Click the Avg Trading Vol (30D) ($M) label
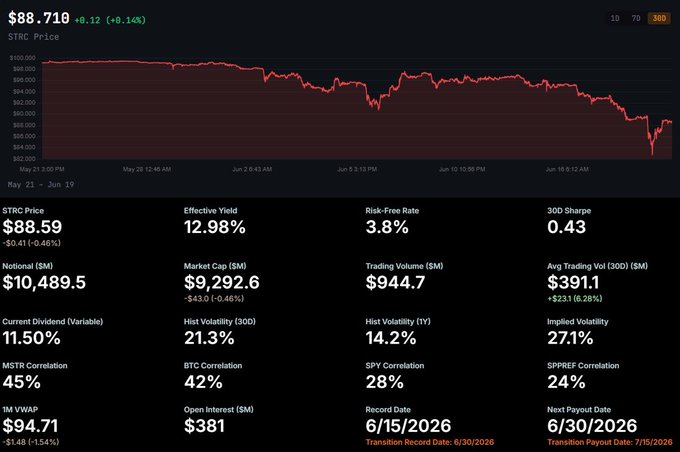This screenshot has height=452, width=680. tap(597, 266)
